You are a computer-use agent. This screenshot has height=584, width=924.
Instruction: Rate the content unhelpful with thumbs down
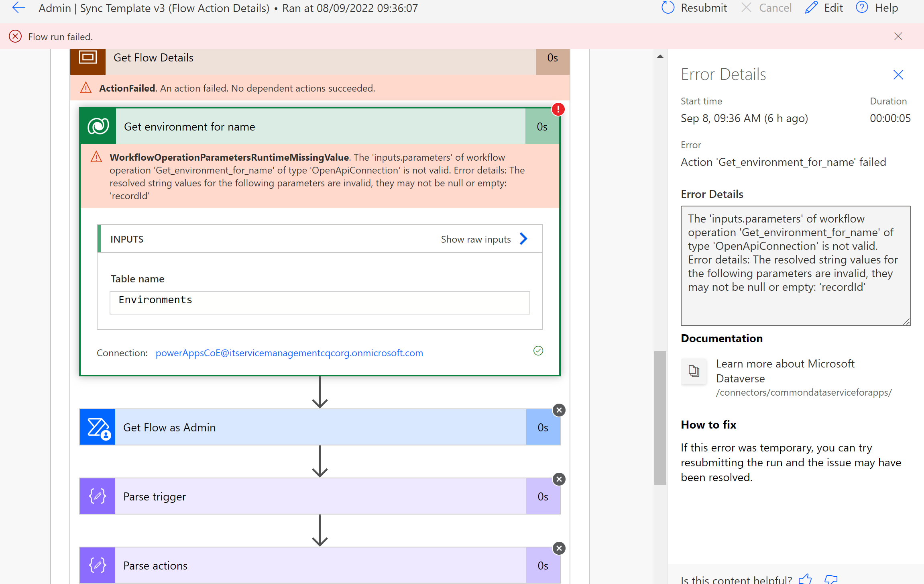(x=830, y=580)
